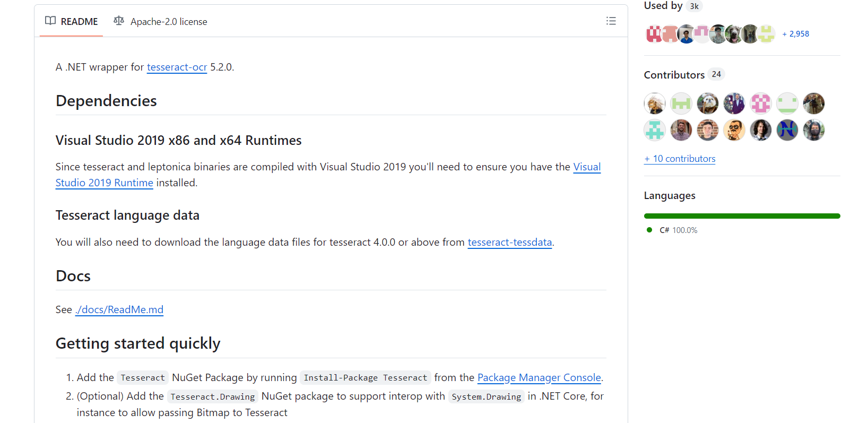The image size is (868, 423).
Task: Open the C# 100.0% language link
Action: pos(678,230)
